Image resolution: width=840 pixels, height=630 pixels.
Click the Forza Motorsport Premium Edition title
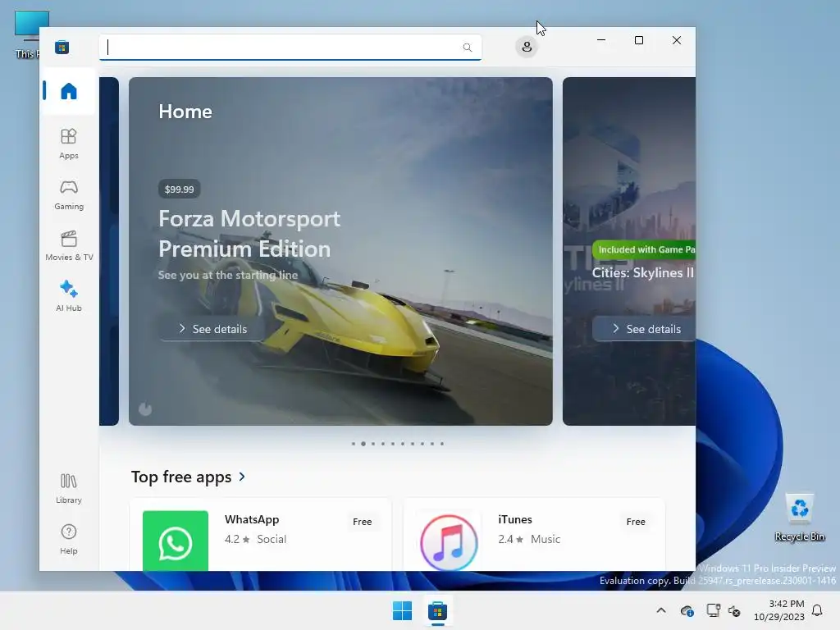pyautogui.click(x=249, y=234)
